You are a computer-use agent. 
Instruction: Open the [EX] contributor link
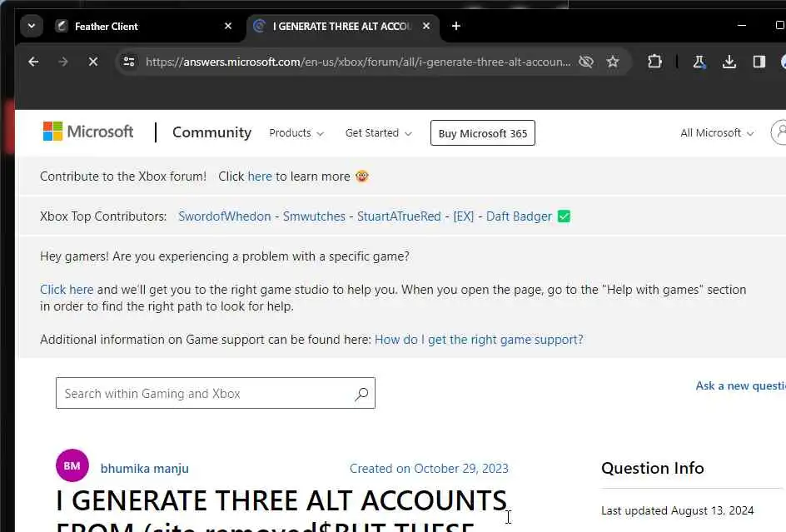click(463, 216)
